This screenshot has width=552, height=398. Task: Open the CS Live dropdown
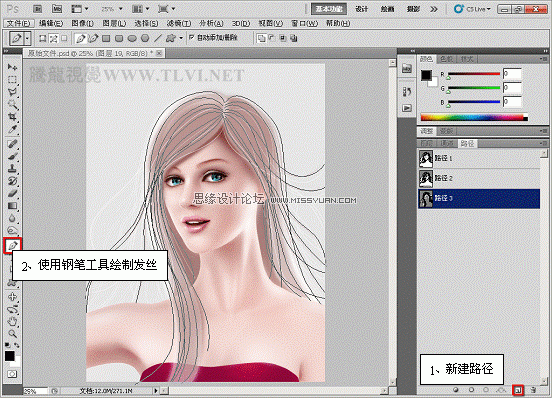472,9
